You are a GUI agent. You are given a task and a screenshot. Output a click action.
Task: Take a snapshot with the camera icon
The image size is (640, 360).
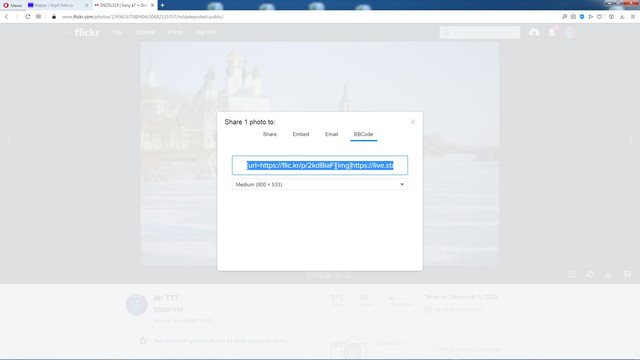pos(573,17)
